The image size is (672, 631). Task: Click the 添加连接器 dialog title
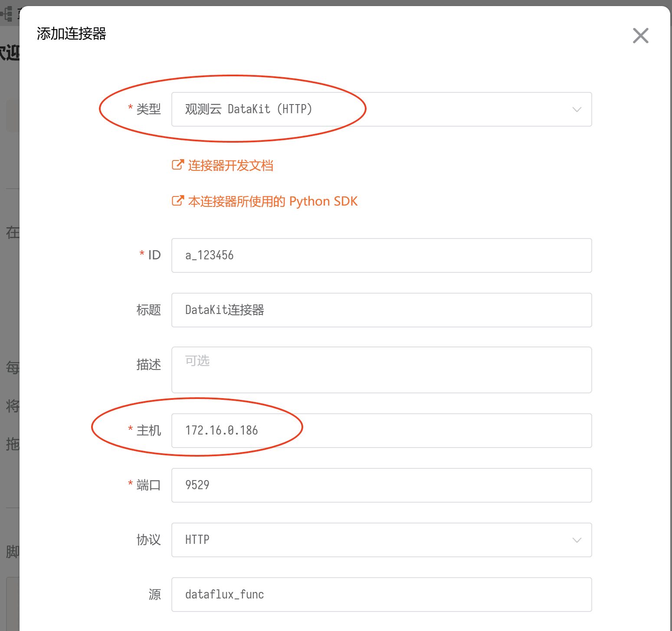coord(72,34)
